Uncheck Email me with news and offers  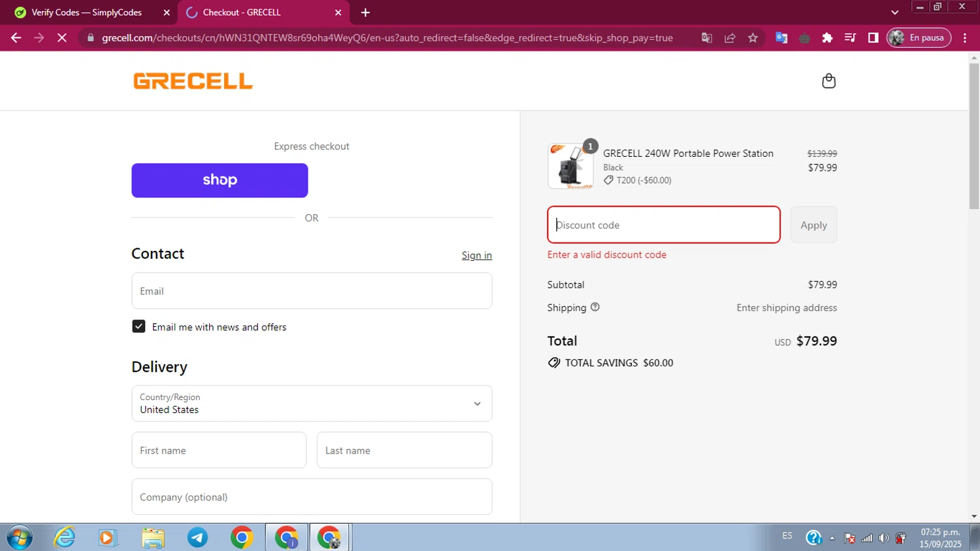point(139,326)
